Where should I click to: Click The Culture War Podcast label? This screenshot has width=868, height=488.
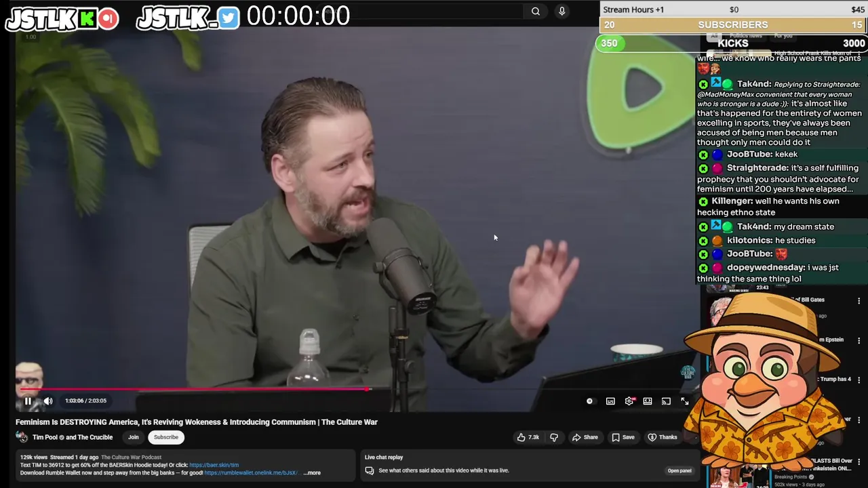click(132, 457)
